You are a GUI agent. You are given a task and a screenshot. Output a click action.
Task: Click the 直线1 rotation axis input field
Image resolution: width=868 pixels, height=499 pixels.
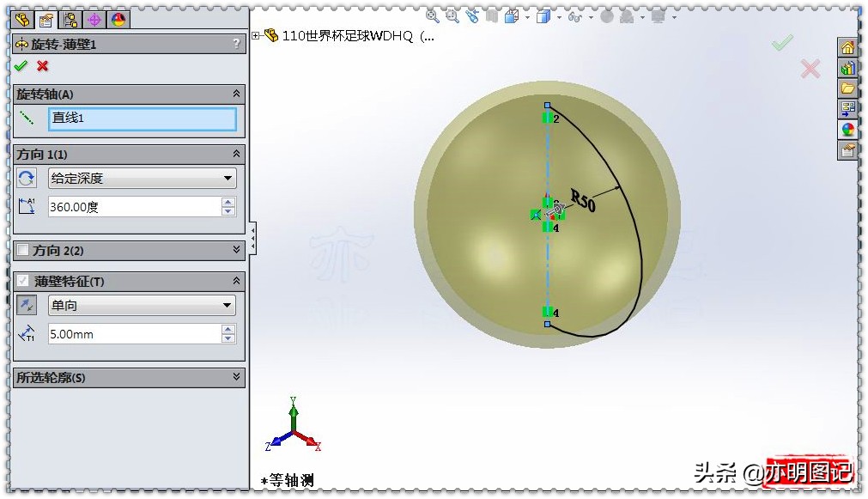click(x=142, y=118)
